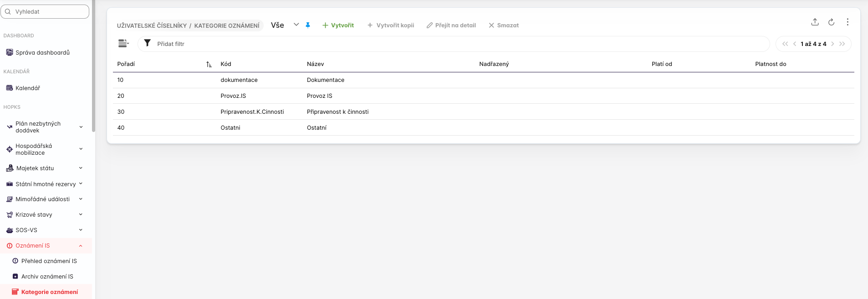Open Správa dashboardů in sidebar
Screen dimensions: 868x299
(42, 53)
